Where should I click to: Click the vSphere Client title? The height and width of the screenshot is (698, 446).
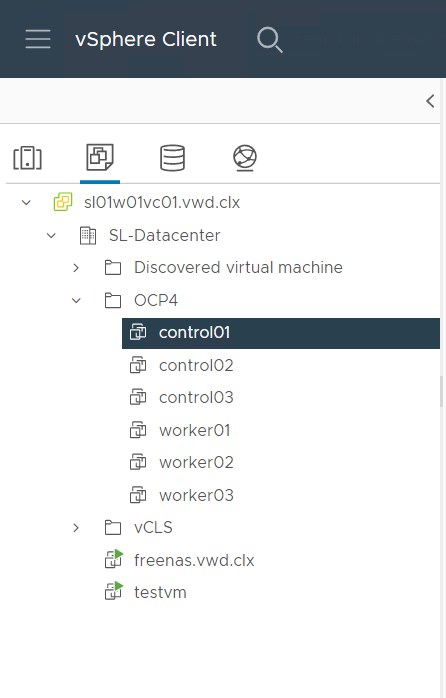[146, 39]
